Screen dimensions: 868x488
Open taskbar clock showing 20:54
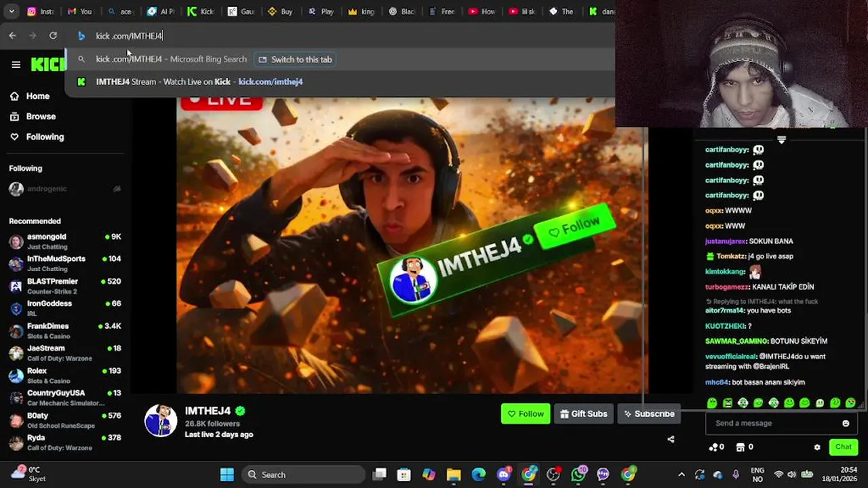838,474
